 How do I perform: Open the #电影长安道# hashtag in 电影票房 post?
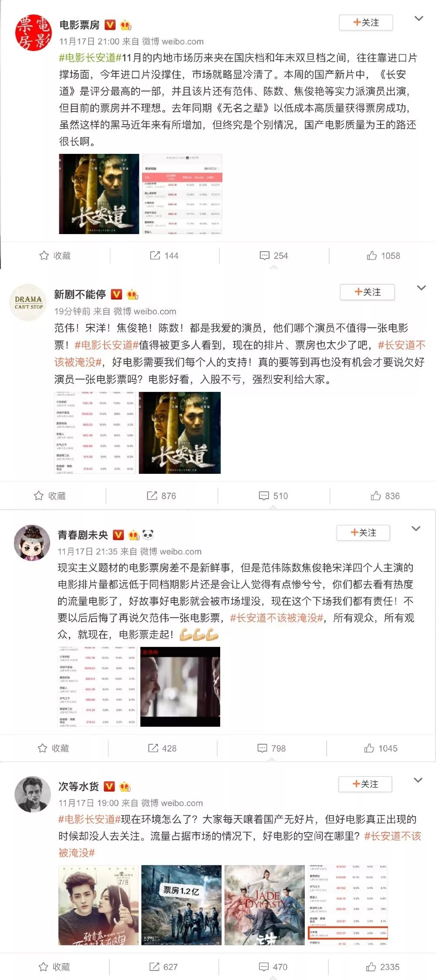click(x=90, y=58)
